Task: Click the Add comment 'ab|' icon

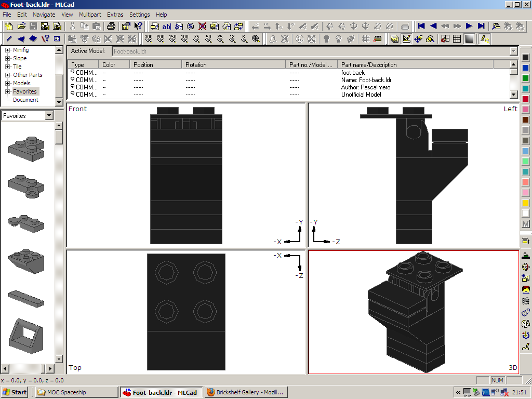Action: [x=166, y=26]
